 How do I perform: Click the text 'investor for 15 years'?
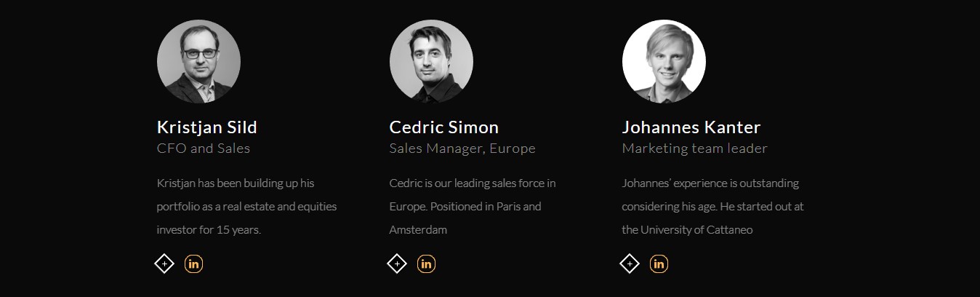(208, 230)
